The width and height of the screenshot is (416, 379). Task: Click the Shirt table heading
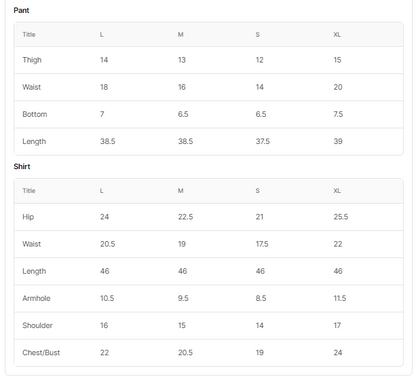point(22,166)
